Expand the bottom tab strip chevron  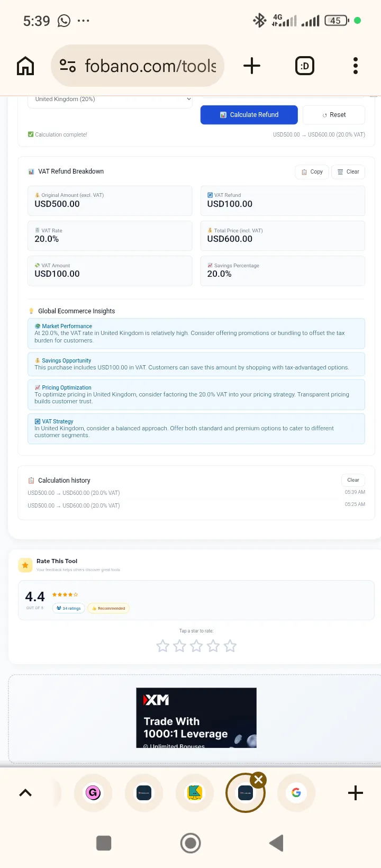(x=25, y=792)
